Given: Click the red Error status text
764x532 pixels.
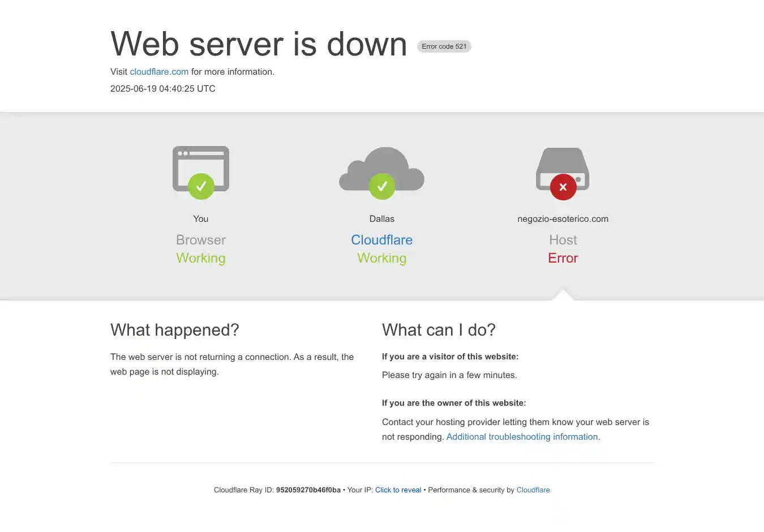Looking at the screenshot, I should 563,258.
